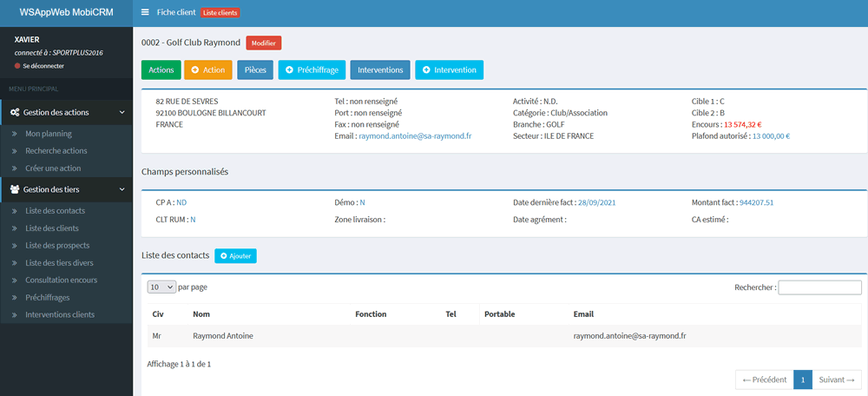Open the rows per page dropdown
The height and width of the screenshot is (396, 868).
click(x=161, y=287)
